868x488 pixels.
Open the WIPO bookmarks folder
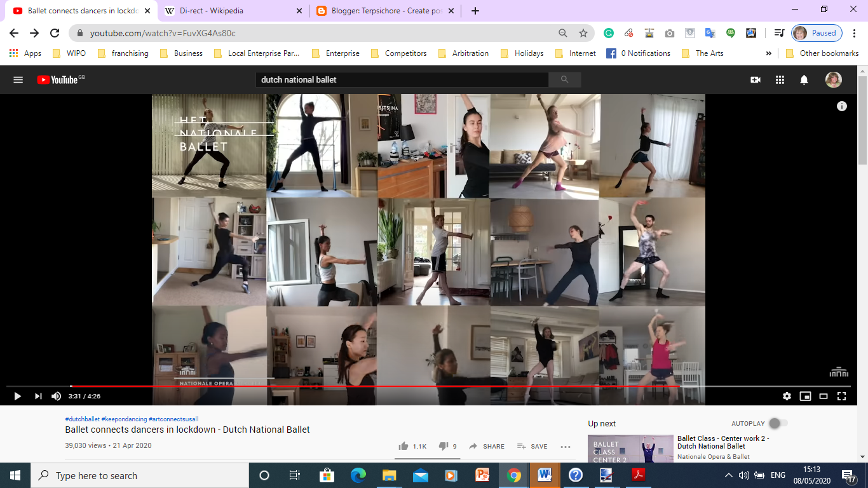pyautogui.click(x=69, y=53)
